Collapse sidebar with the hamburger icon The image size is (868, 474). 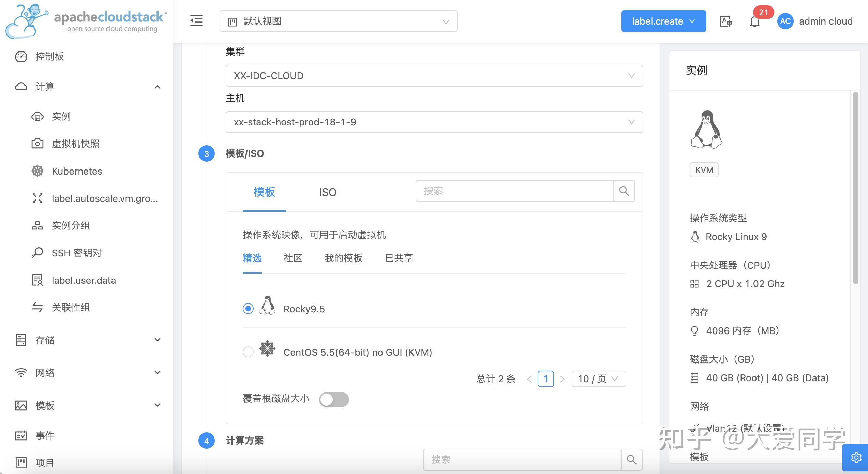pyautogui.click(x=196, y=21)
